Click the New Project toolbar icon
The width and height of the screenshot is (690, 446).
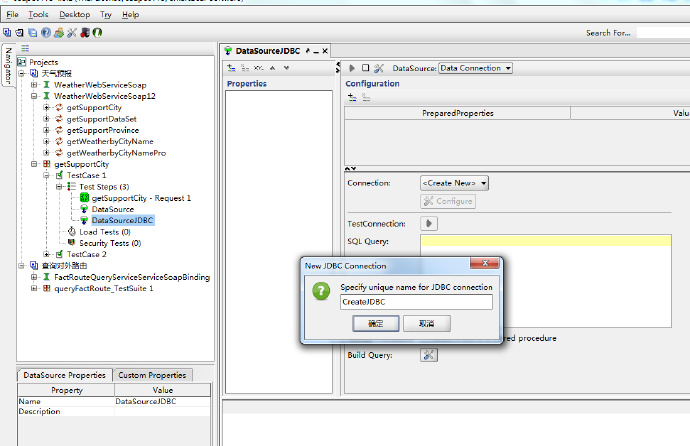7,33
